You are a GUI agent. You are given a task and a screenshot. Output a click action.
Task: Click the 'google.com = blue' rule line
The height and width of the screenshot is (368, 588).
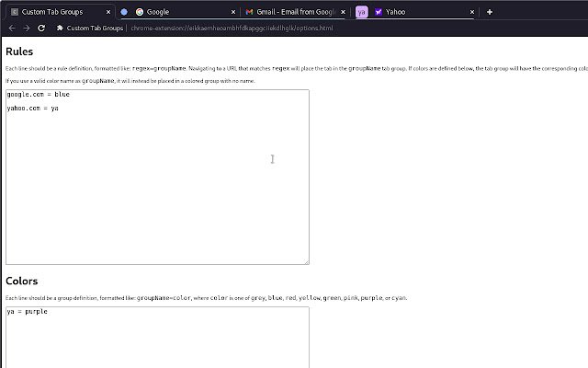(x=39, y=95)
